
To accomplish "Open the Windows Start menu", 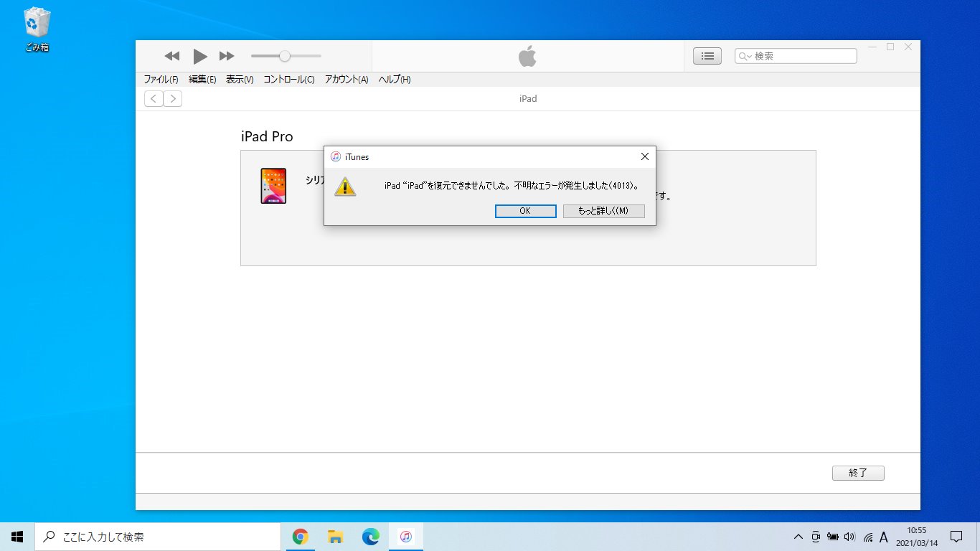I will pyautogui.click(x=17, y=537).
